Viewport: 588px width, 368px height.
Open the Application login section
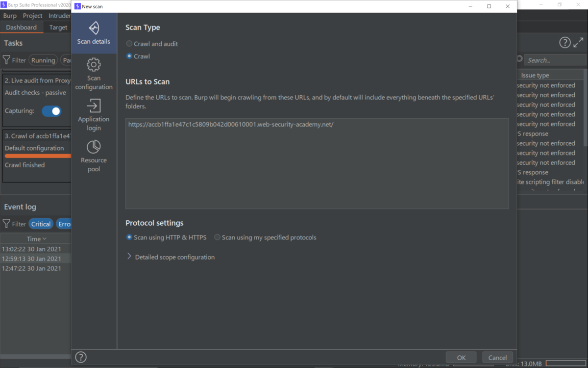[94, 115]
